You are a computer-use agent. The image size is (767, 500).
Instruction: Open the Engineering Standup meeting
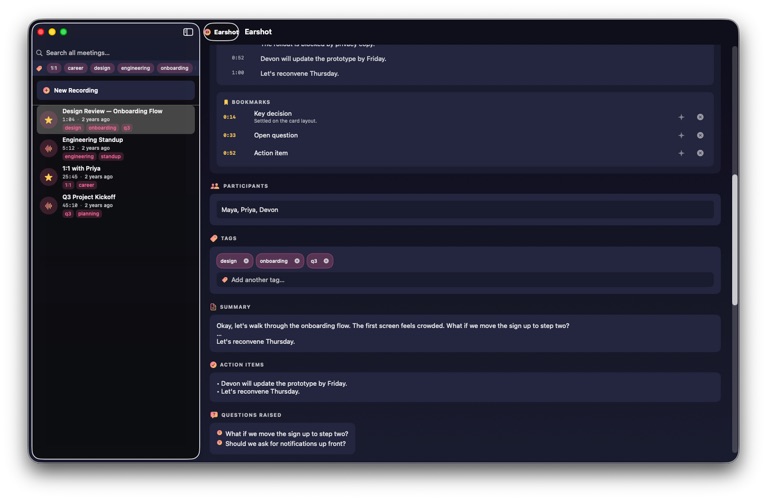(116, 148)
